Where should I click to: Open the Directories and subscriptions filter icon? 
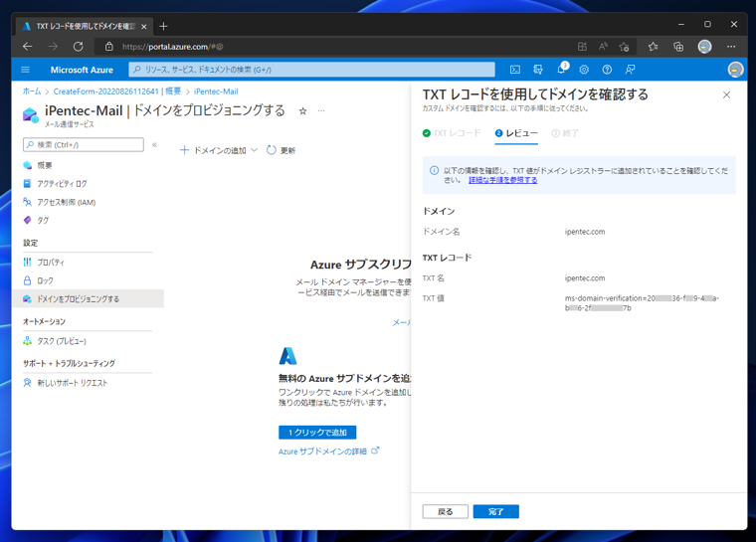coord(538,70)
